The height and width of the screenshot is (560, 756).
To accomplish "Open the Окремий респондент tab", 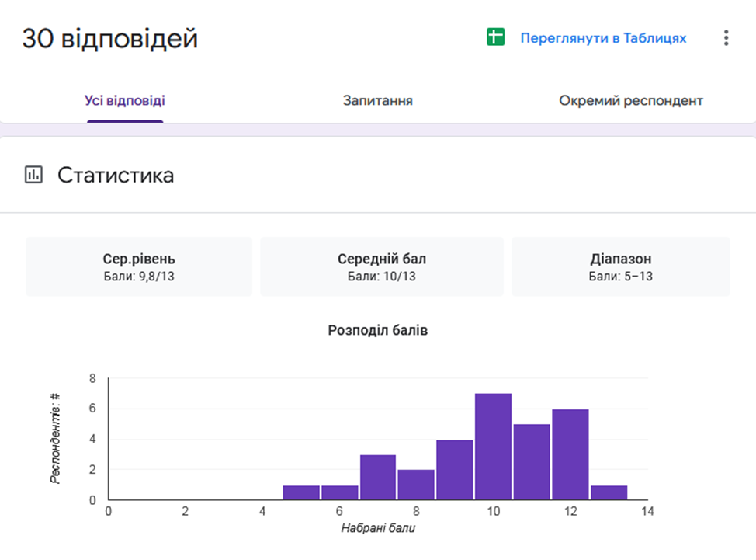I will (x=630, y=101).
